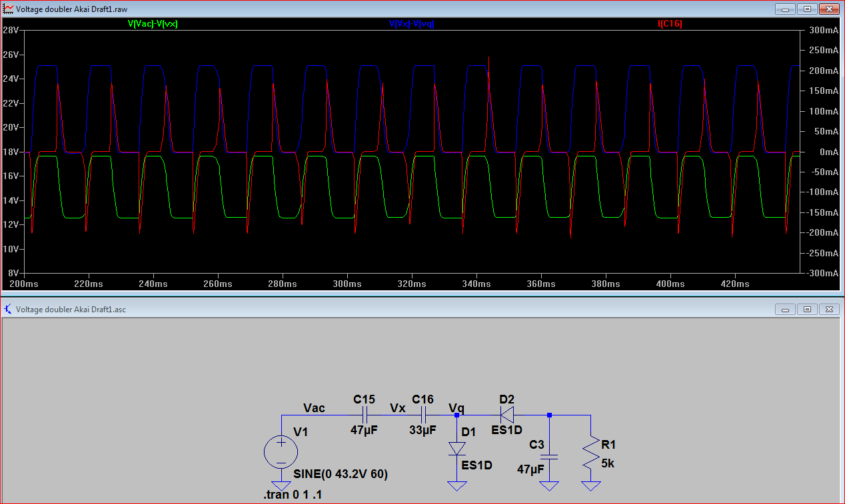Click the .tran 0 1 .1 directive
Image resolution: width=845 pixels, height=504 pixels.
pyautogui.click(x=292, y=495)
